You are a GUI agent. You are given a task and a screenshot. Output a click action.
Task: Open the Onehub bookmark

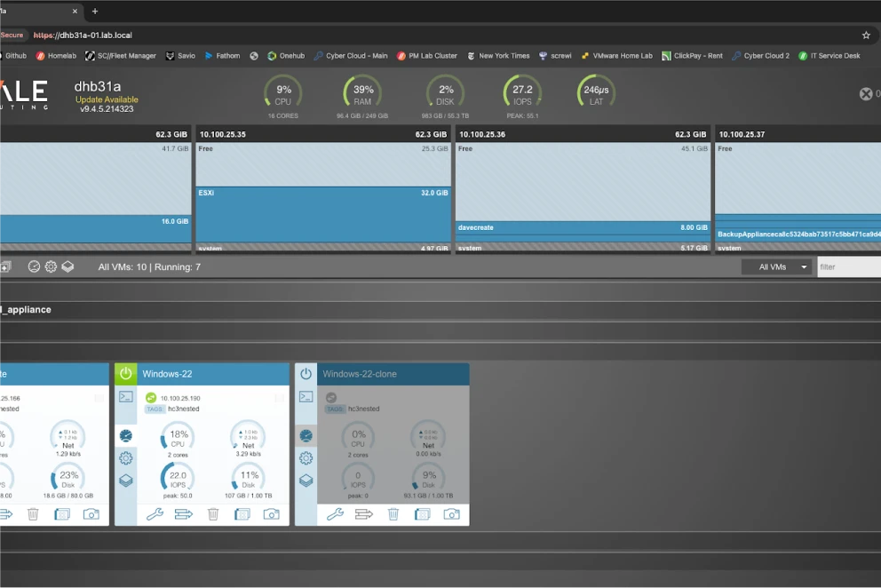pyautogui.click(x=286, y=56)
